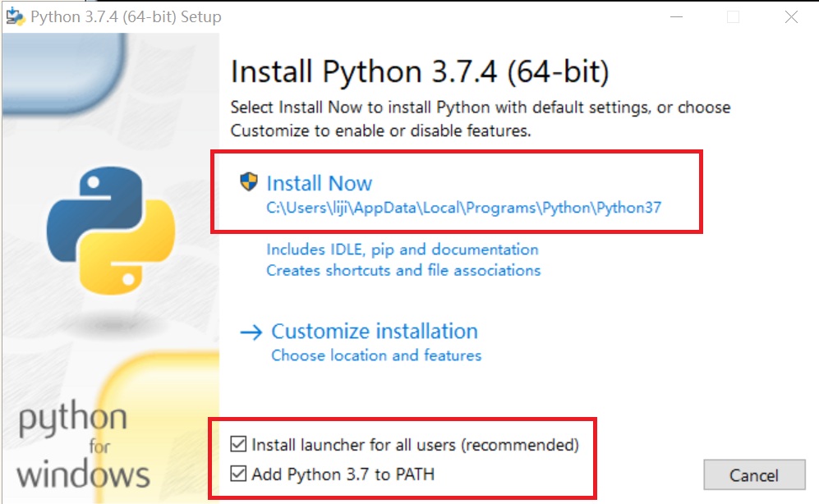Close the Python installer window

[791, 16]
